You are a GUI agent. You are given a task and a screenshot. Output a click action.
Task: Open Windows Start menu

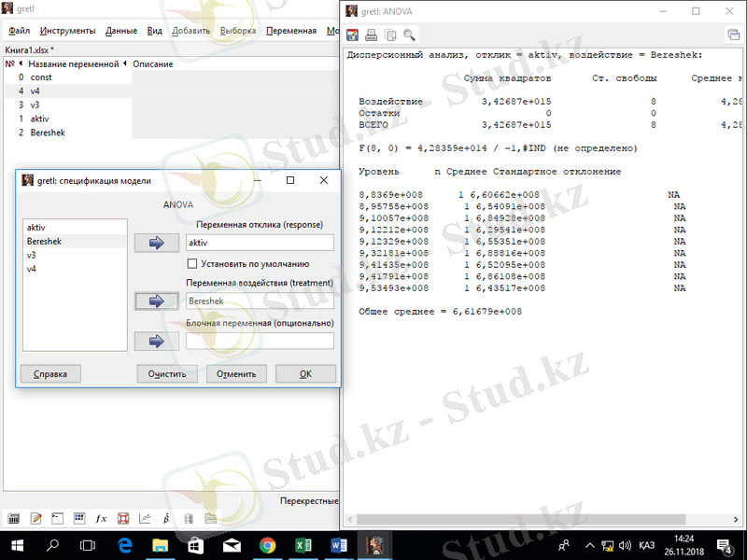(17, 546)
